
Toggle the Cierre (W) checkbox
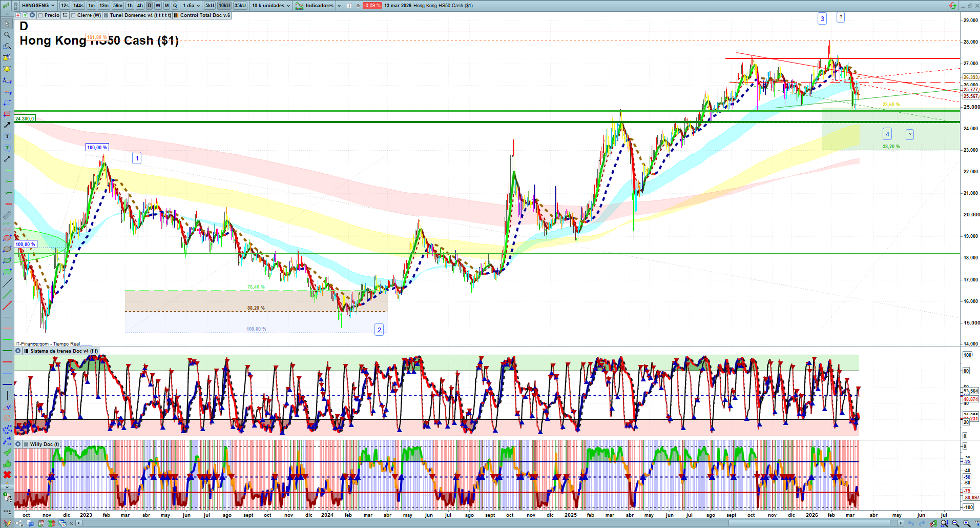73,15
